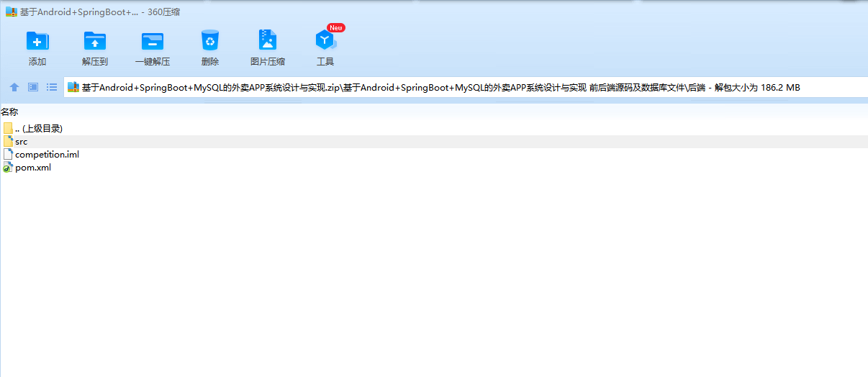Select the src folder

click(434, 141)
